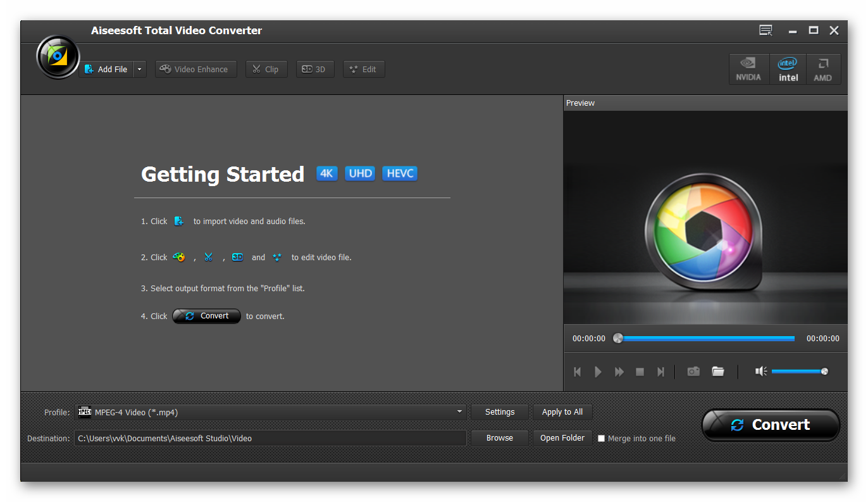Maximize the converter window
Image resolution: width=868 pixels, height=502 pixels.
814,30
